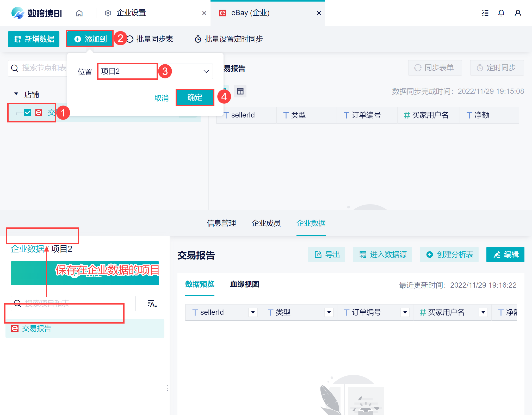Open the 位置 dropdown chevron

206,71
